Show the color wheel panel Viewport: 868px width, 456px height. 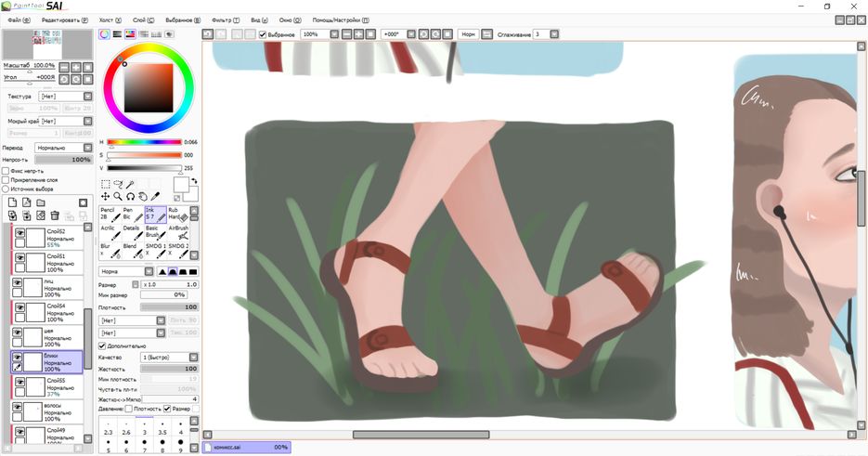pyautogui.click(x=104, y=34)
